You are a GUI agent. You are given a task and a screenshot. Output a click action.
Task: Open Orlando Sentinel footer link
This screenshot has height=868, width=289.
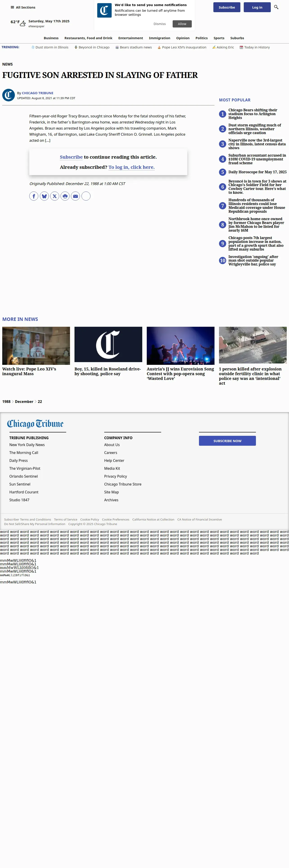coord(24,476)
